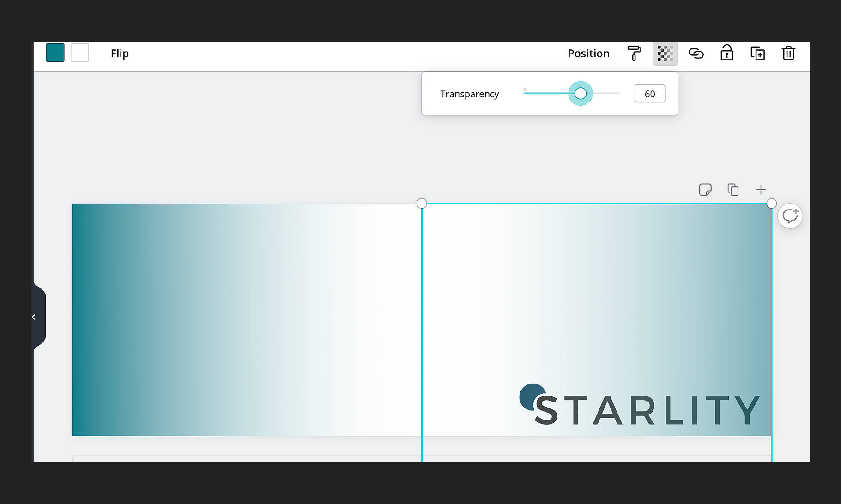Click the Delete trash can icon
The image size is (841, 504).
(788, 53)
